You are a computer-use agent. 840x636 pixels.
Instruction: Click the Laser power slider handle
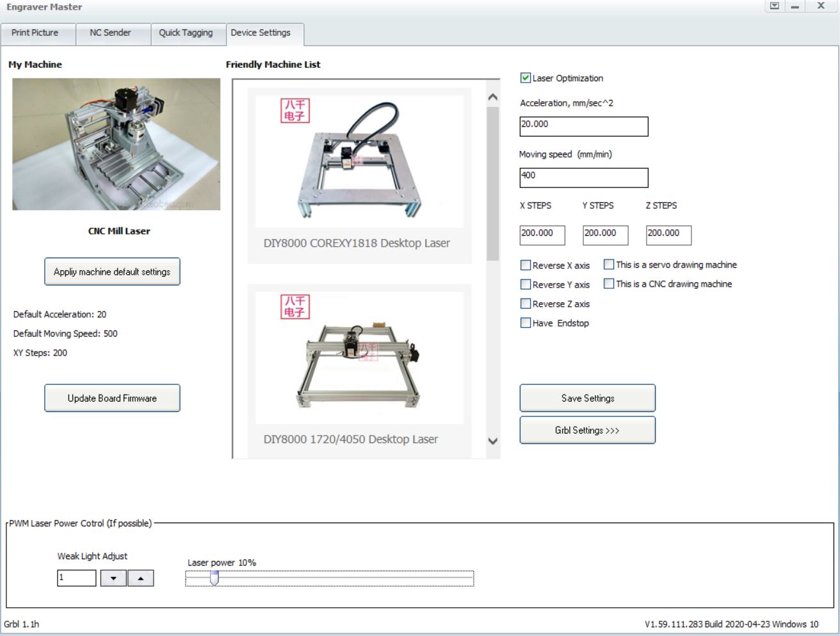click(x=213, y=578)
